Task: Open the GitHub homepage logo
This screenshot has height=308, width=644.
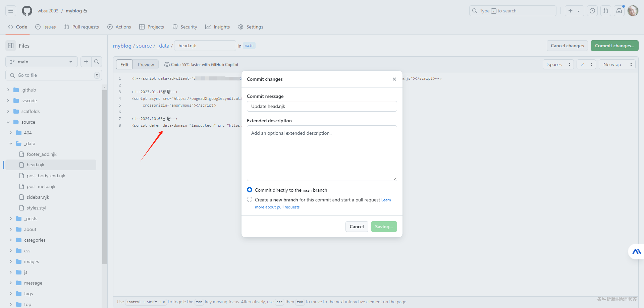Action: pyautogui.click(x=27, y=11)
